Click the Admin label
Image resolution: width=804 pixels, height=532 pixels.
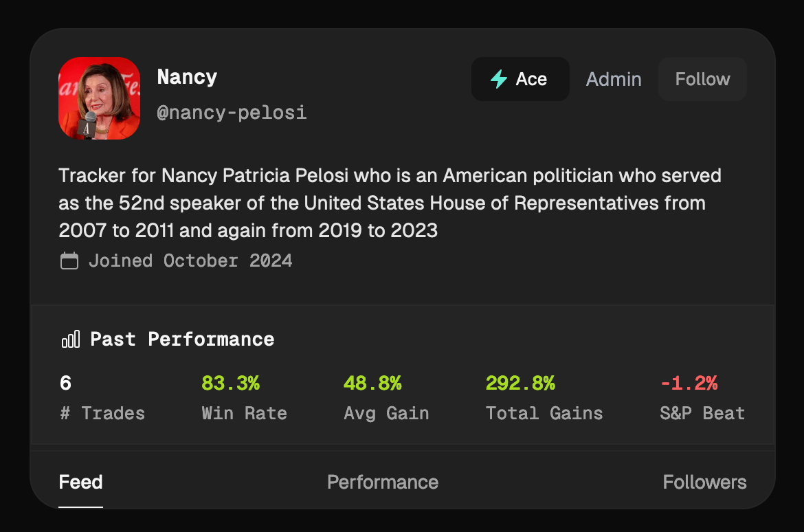click(614, 79)
